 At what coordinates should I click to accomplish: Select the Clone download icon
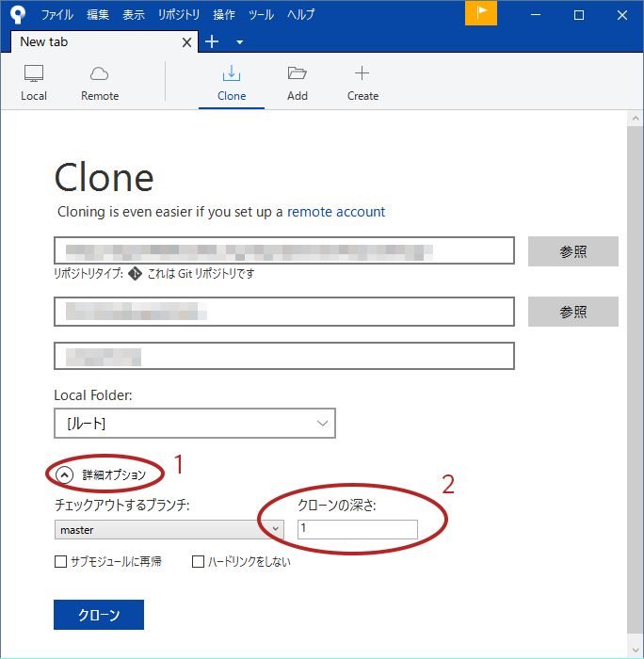231,74
